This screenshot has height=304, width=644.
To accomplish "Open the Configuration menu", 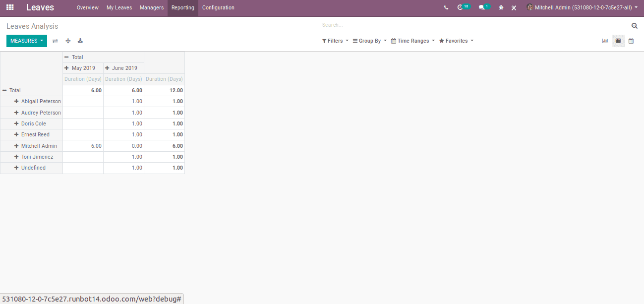I will 218,8.
